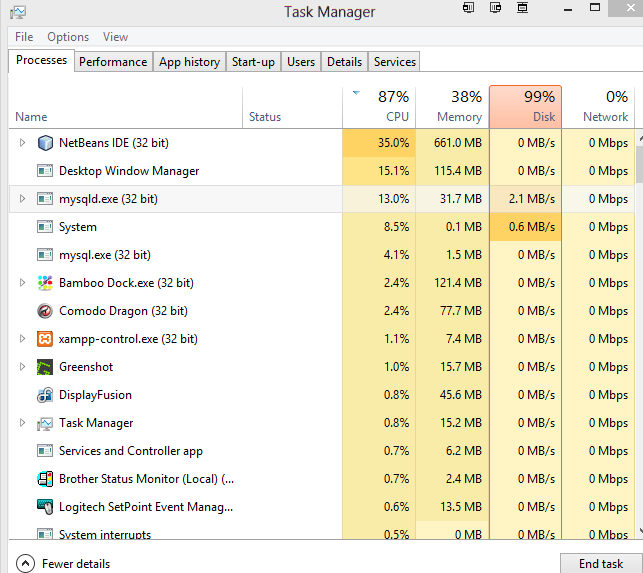This screenshot has width=643, height=573.
Task: Click the Task Manager process row icon
Action: pos(45,423)
